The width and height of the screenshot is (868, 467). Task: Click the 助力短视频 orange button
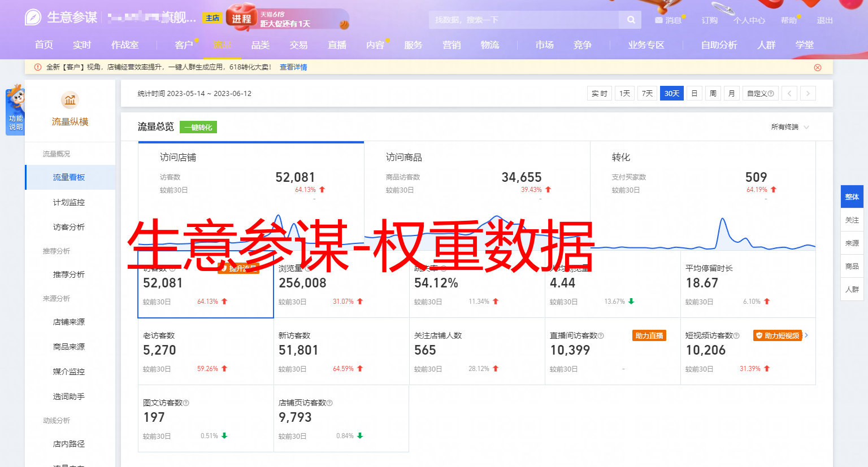click(x=778, y=335)
